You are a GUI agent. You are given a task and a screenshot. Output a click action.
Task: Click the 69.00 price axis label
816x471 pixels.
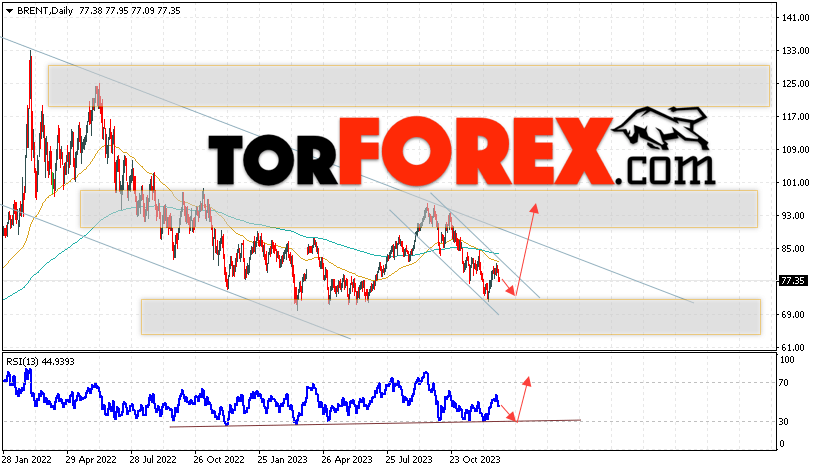pyautogui.click(x=794, y=314)
